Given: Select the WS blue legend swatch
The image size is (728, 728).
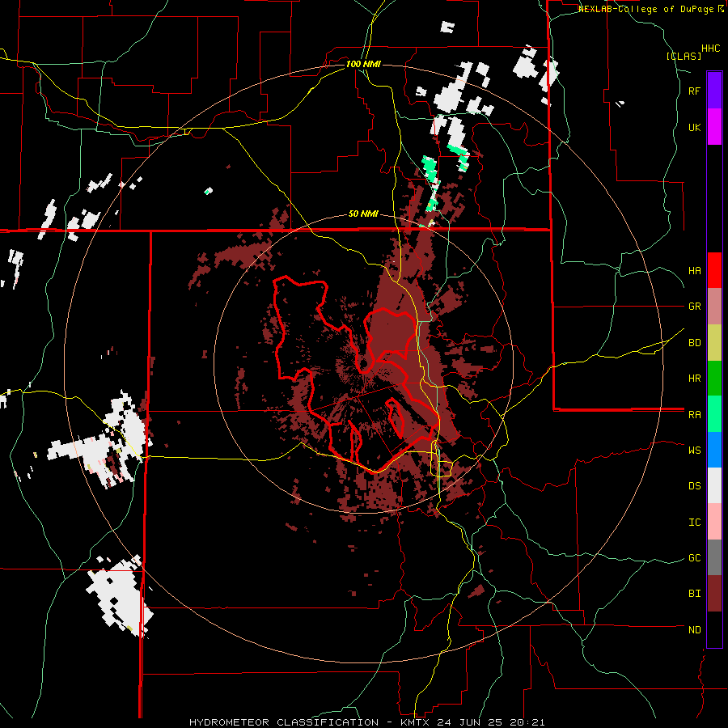Looking at the screenshot, I should tap(714, 450).
